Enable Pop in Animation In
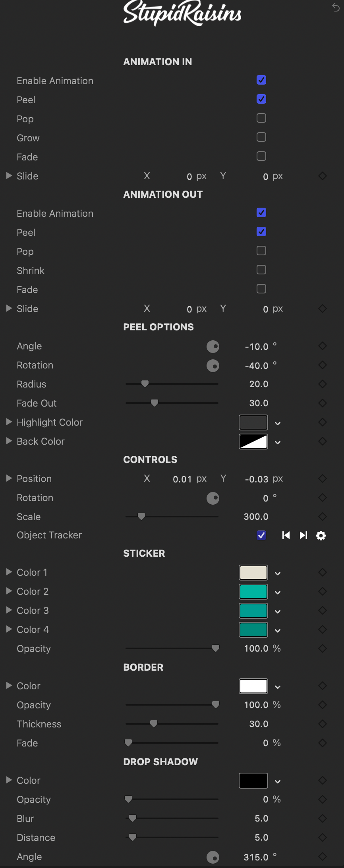Image resolution: width=344 pixels, height=868 pixels. 261,118
